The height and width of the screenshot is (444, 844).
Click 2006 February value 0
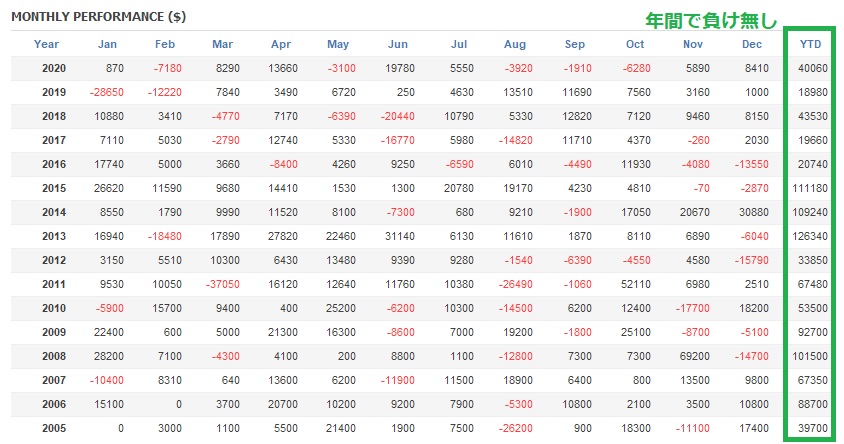pos(178,404)
